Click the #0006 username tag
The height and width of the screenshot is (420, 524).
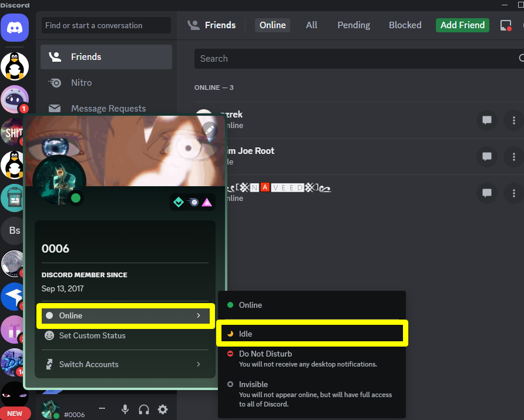coord(74,415)
